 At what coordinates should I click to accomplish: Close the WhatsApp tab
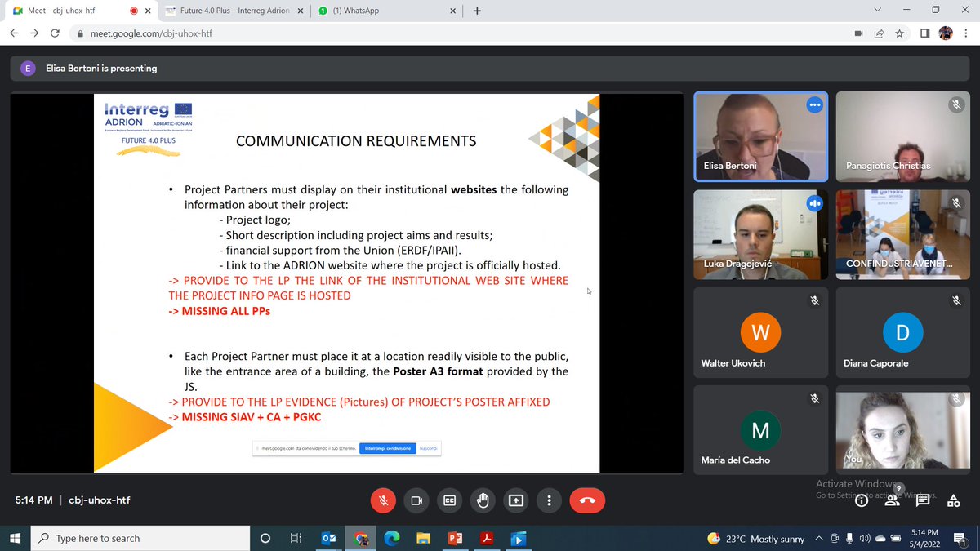point(454,11)
